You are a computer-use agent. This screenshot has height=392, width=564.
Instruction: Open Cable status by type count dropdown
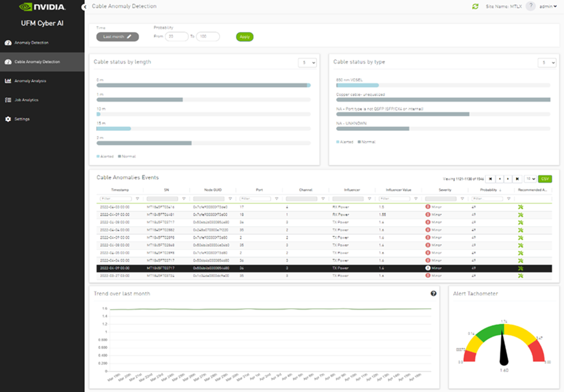tap(546, 62)
